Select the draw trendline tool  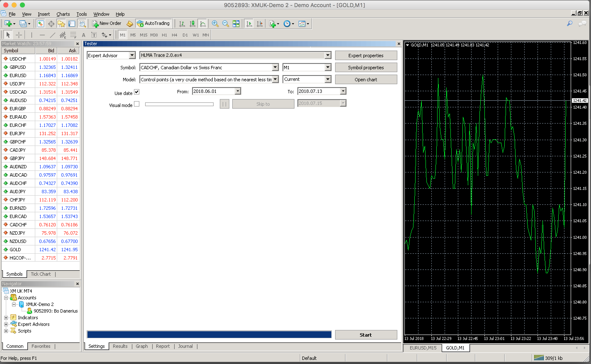point(52,35)
